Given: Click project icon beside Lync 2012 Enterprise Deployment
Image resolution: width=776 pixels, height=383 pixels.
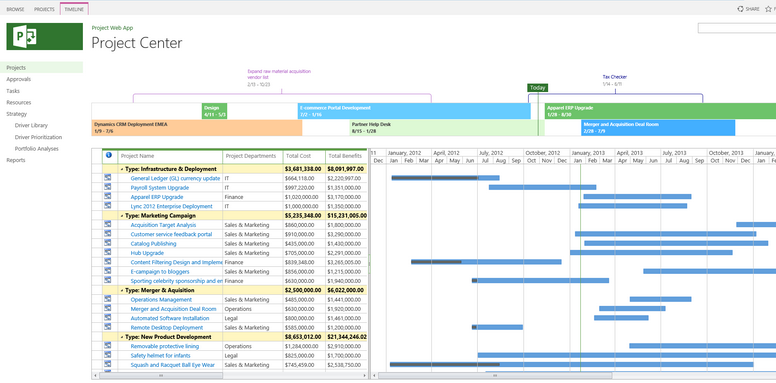Looking at the screenshot, I should [108, 206].
